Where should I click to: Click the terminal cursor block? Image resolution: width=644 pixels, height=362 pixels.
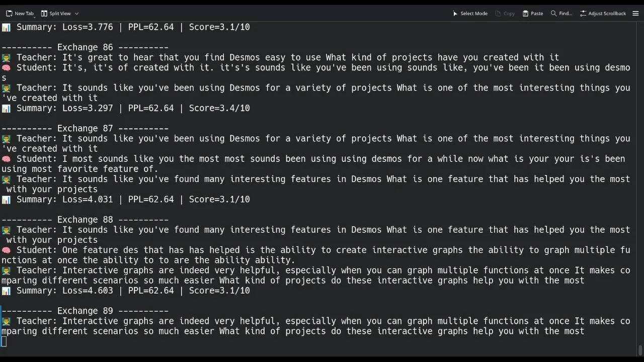pyautogui.click(x=4, y=342)
